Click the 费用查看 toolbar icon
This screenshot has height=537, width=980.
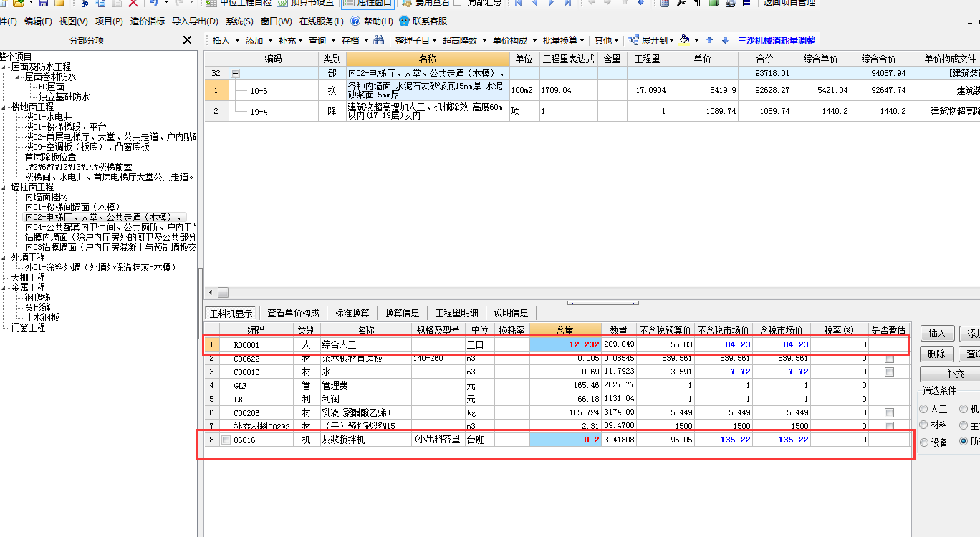406,3
